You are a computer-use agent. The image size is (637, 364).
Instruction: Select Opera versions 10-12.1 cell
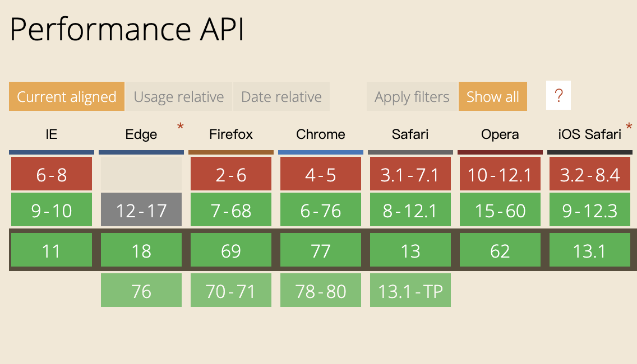point(500,174)
